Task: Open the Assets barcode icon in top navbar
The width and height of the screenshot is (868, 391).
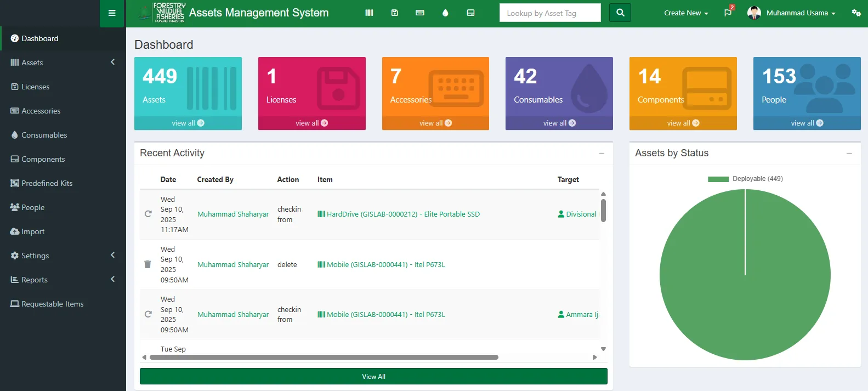Action: pyautogui.click(x=369, y=13)
